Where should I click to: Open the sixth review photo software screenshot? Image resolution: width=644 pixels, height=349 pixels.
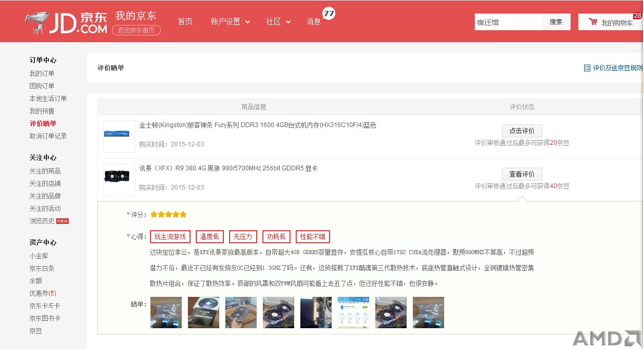[353, 313]
